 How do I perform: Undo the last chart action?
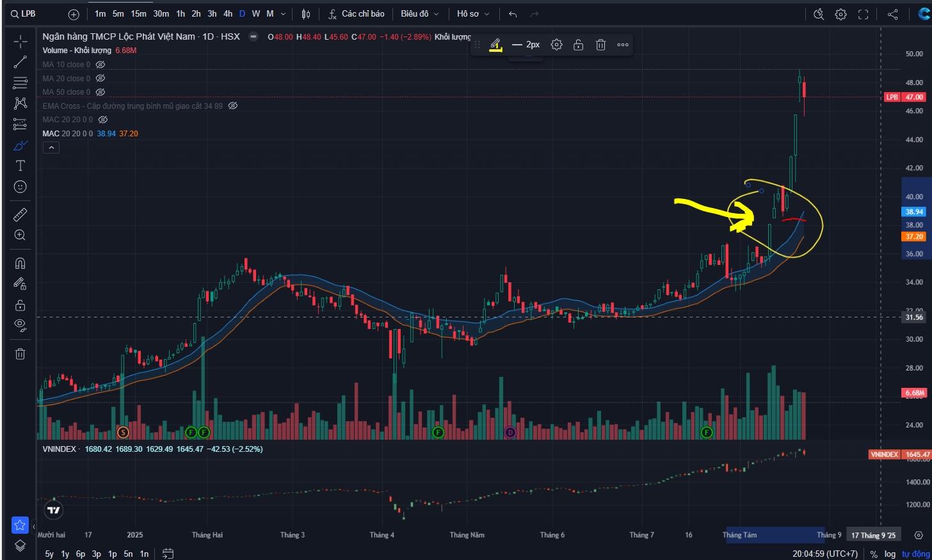click(x=513, y=14)
